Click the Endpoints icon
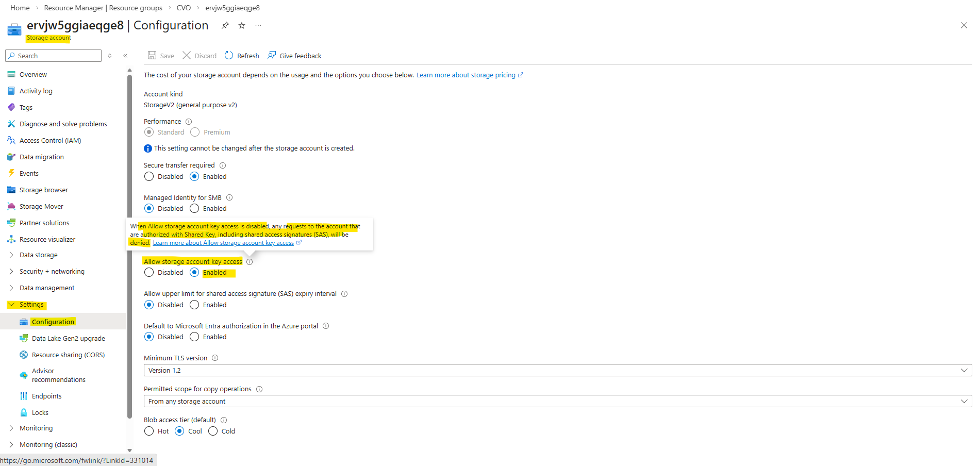 (x=24, y=396)
